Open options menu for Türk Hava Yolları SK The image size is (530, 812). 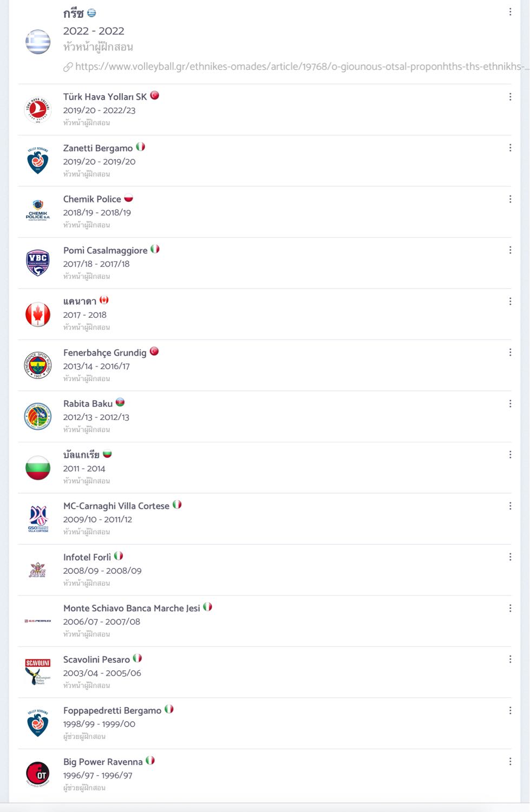point(510,97)
